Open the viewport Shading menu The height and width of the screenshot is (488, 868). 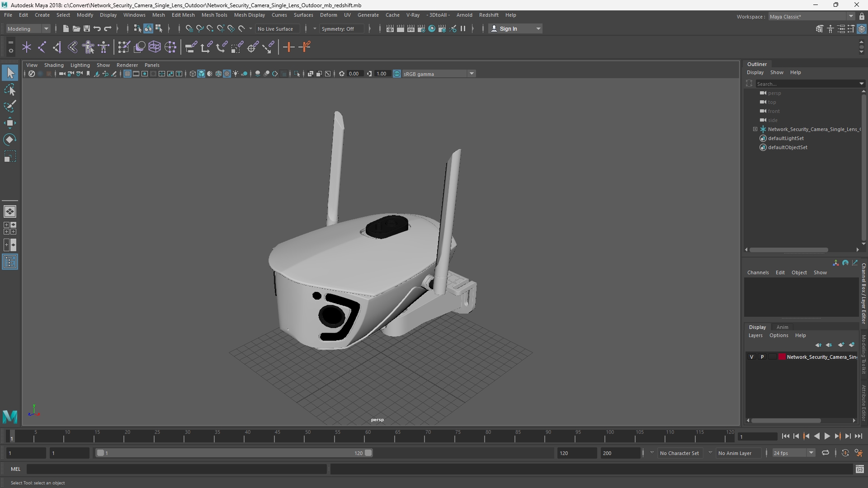click(54, 65)
